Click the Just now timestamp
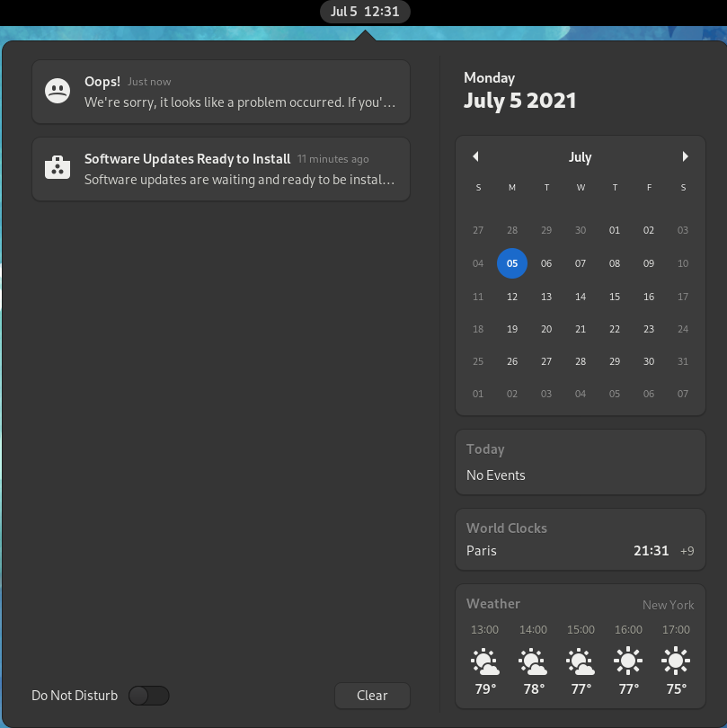 (x=149, y=82)
